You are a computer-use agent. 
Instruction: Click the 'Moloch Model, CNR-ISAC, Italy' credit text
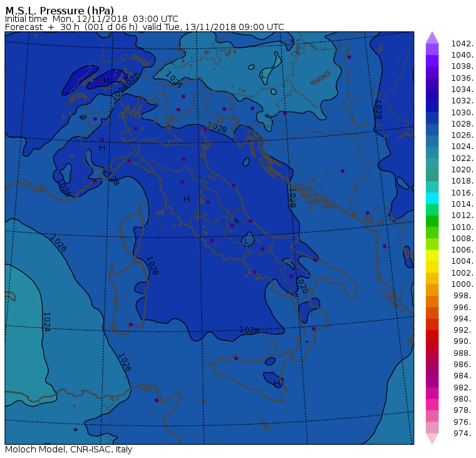[x=69, y=449]
